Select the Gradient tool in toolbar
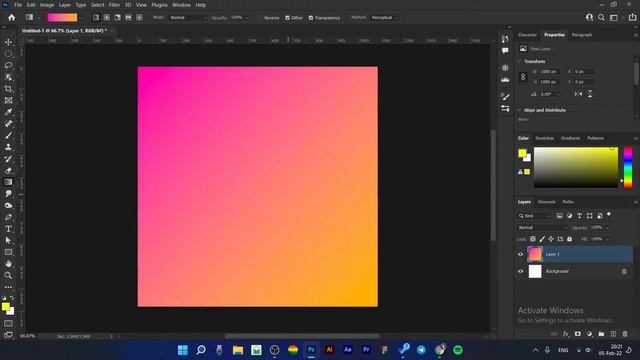Viewport: 640px width, 360px height. [x=8, y=182]
